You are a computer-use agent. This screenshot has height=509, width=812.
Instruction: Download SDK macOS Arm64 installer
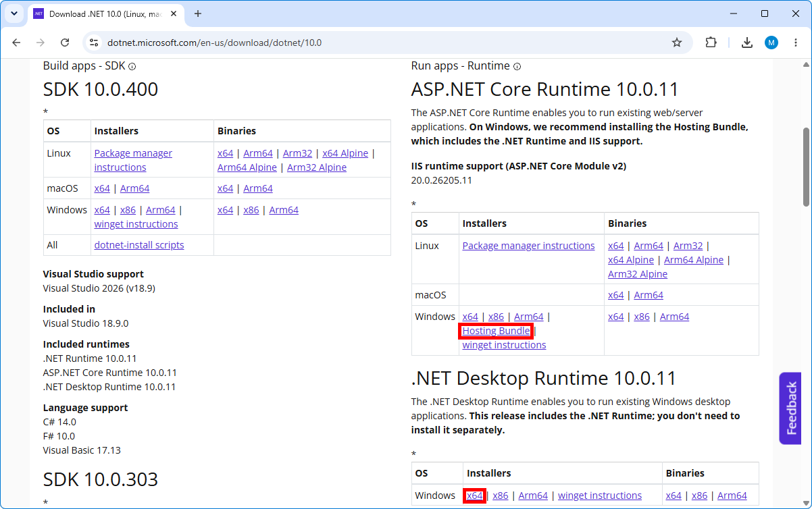point(134,188)
